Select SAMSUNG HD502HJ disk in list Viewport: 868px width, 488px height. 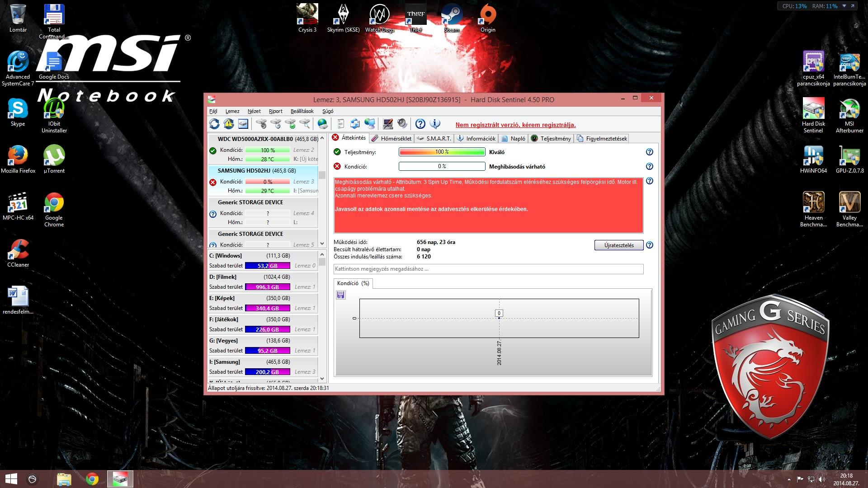pos(263,180)
